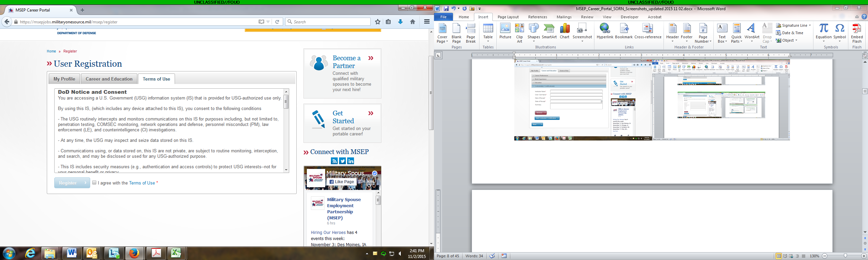
Task: Open the Terms of Use link
Action: tap(142, 183)
